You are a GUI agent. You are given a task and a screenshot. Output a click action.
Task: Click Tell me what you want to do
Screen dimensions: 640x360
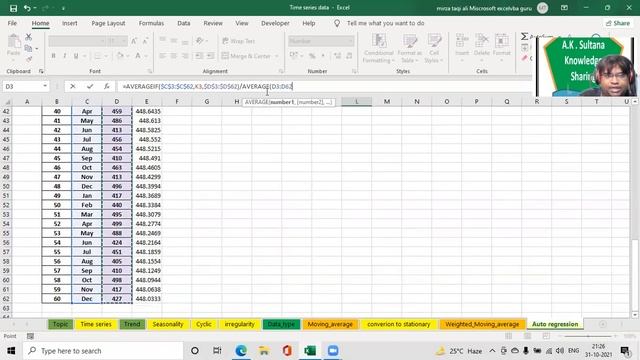tap(385, 23)
